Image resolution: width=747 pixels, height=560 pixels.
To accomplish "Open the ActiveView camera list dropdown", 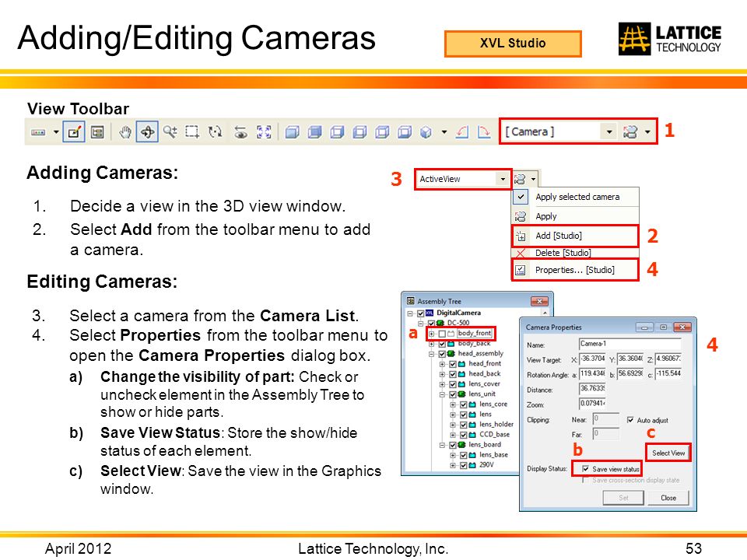I will coord(503,179).
